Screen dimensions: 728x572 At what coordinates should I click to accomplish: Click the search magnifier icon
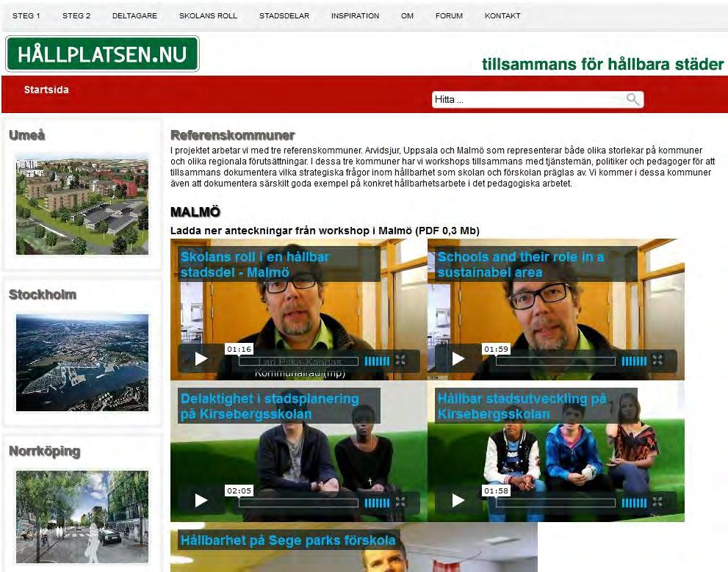tap(633, 99)
